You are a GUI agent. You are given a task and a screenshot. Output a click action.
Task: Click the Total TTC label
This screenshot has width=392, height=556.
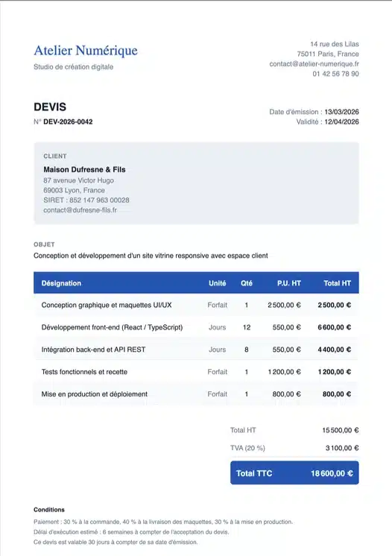254,473
